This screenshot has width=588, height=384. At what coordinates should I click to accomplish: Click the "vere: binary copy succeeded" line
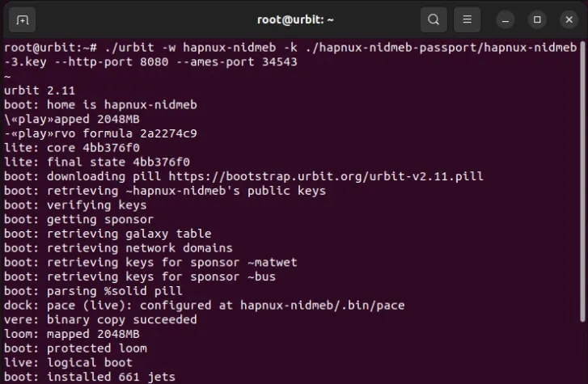(x=100, y=319)
